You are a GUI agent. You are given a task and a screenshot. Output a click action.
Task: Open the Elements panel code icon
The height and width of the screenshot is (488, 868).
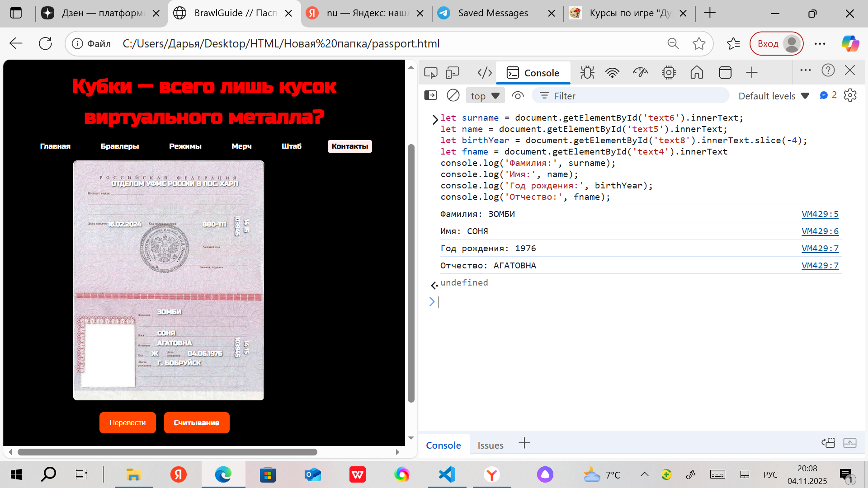click(485, 73)
